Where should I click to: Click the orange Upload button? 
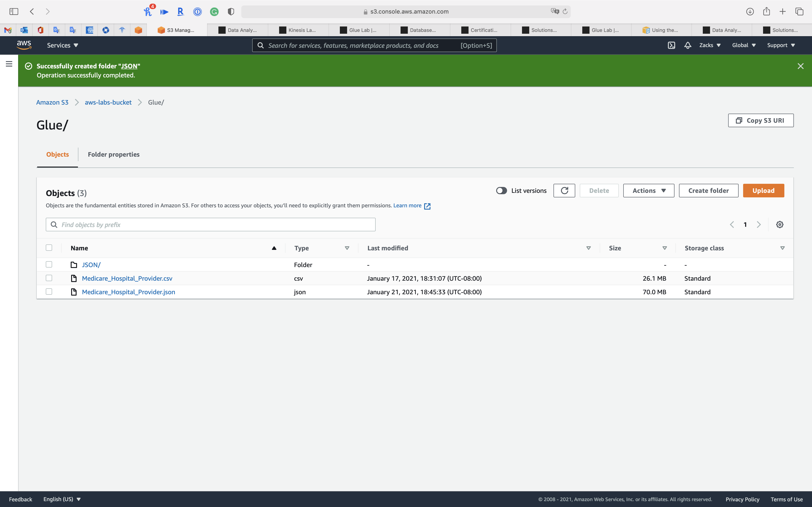[763, 190]
